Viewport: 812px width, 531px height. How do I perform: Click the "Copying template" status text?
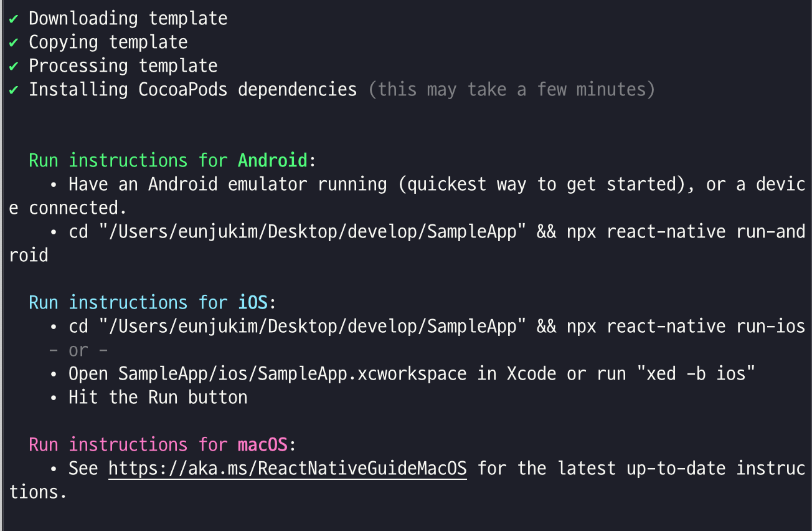click(x=108, y=42)
